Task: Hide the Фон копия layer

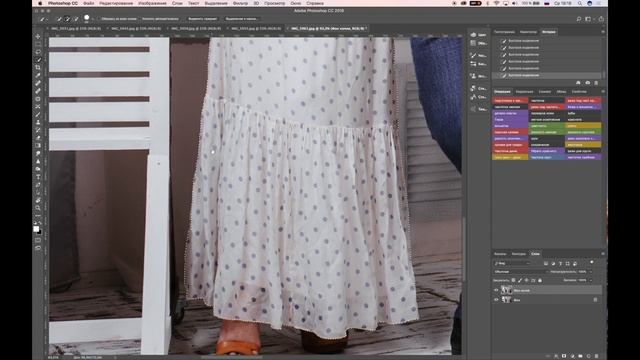Action: (x=496, y=290)
